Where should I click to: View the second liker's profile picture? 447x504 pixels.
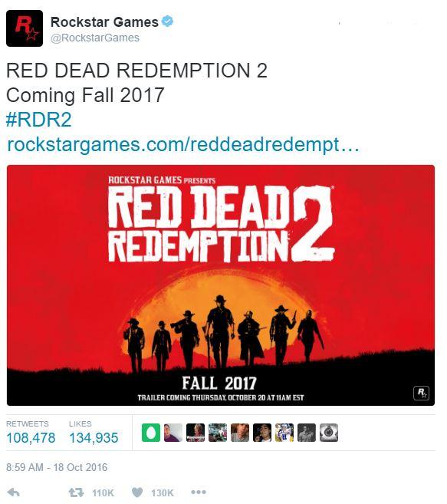coord(173,433)
